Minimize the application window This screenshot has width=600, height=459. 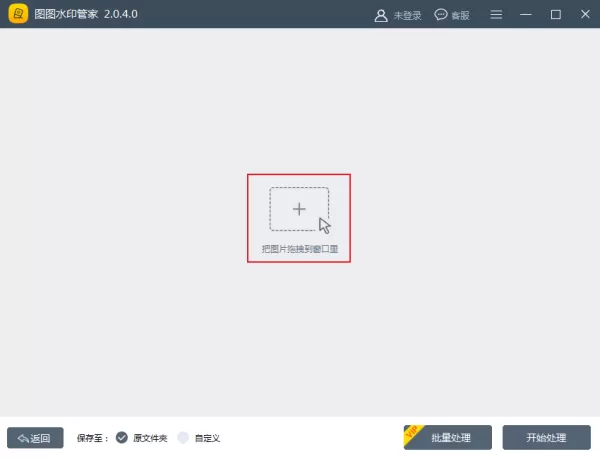point(526,15)
